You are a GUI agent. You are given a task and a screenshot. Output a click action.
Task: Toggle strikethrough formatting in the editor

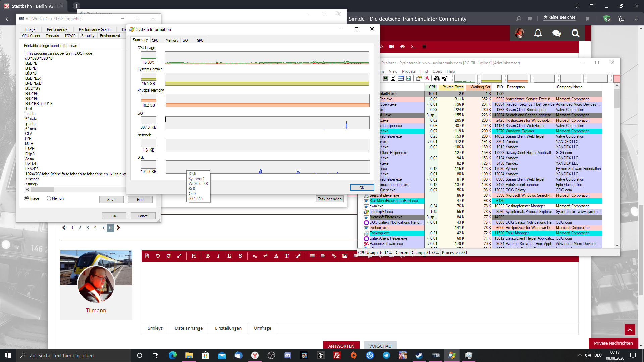click(240, 256)
